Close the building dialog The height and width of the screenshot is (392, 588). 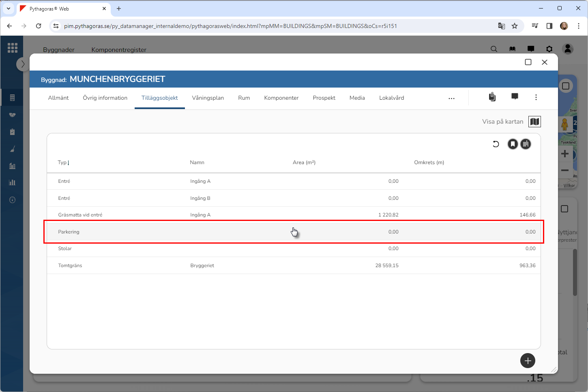pos(544,62)
